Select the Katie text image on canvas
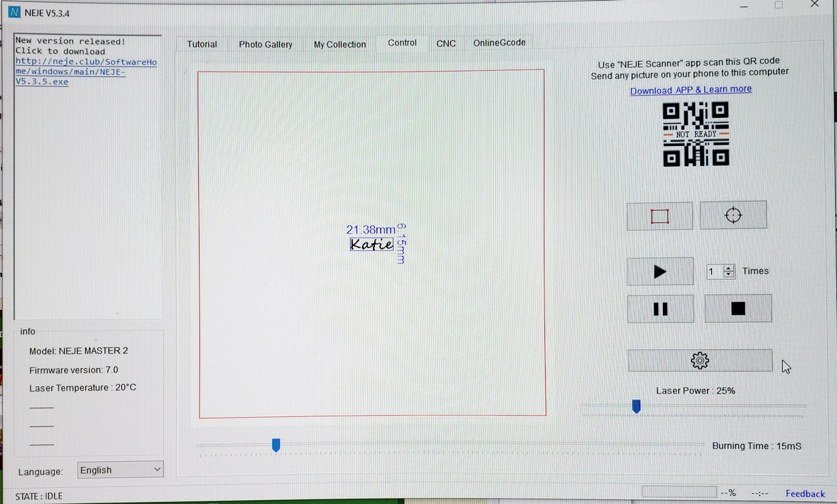 372,244
